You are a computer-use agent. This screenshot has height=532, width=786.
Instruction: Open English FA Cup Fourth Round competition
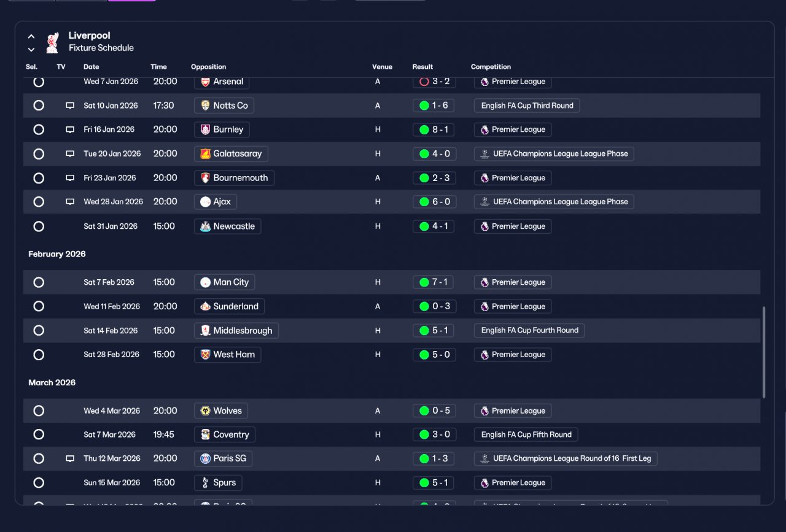click(x=529, y=330)
